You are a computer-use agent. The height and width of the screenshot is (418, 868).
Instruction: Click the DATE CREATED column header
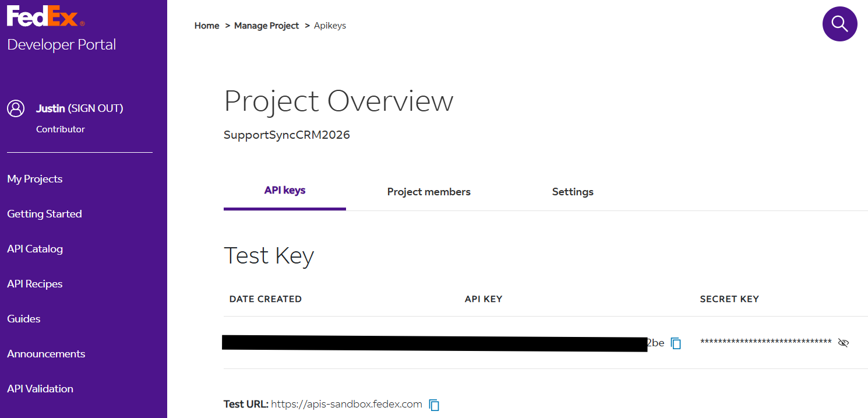(x=266, y=299)
